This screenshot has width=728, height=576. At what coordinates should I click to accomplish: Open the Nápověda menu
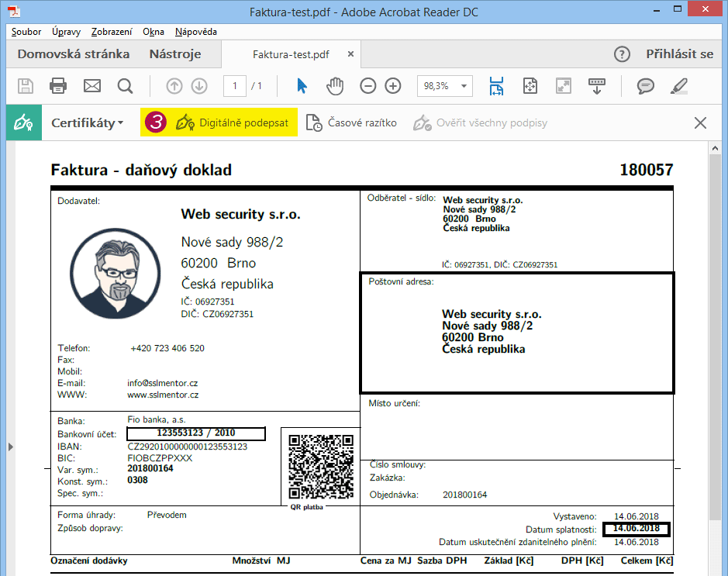(196, 32)
